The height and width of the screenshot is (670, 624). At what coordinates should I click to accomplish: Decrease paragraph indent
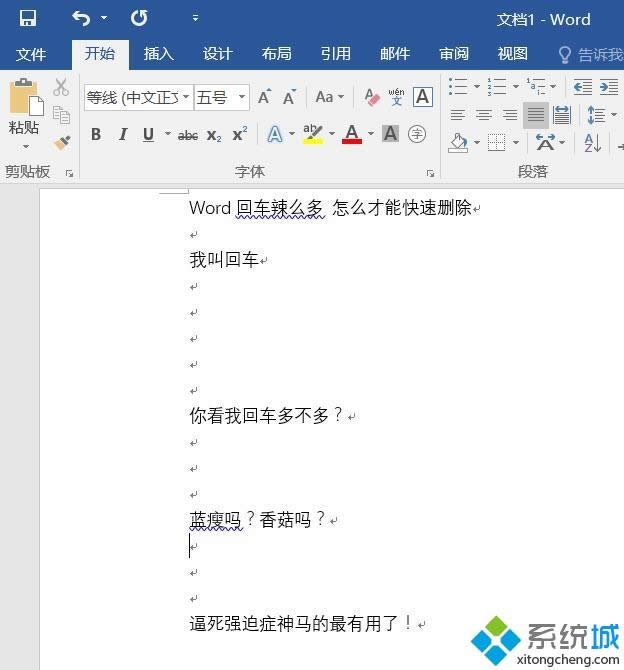pyautogui.click(x=583, y=87)
